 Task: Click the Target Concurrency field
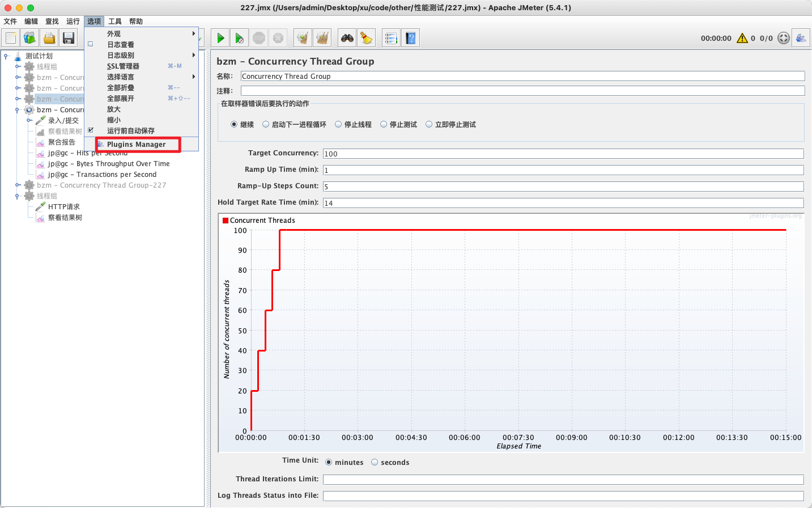point(563,154)
